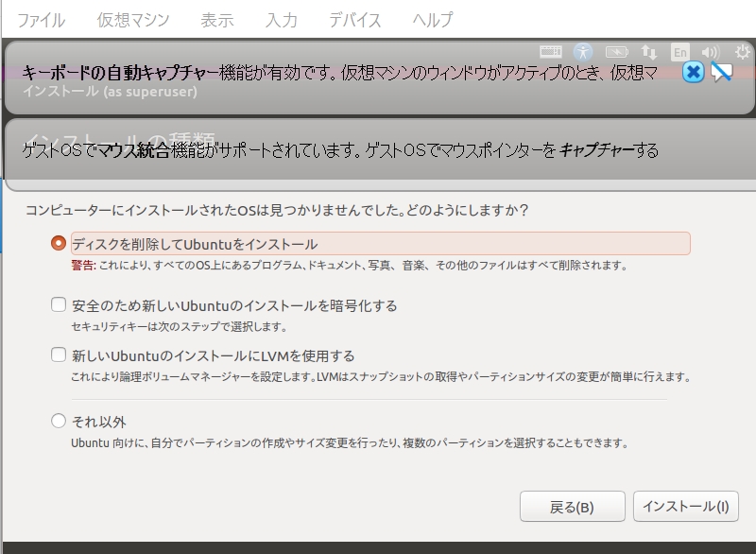The height and width of the screenshot is (554, 756).
Task: Click the LVM description text line
Action: coord(381,376)
